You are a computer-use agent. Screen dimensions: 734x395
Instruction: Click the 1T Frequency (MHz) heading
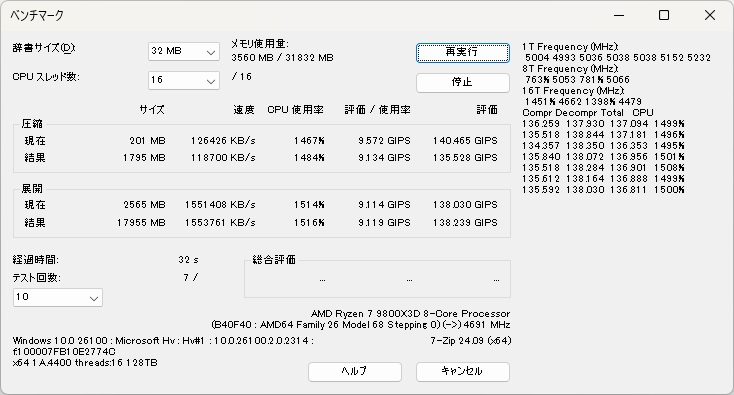pyautogui.click(x=570, y=47)
